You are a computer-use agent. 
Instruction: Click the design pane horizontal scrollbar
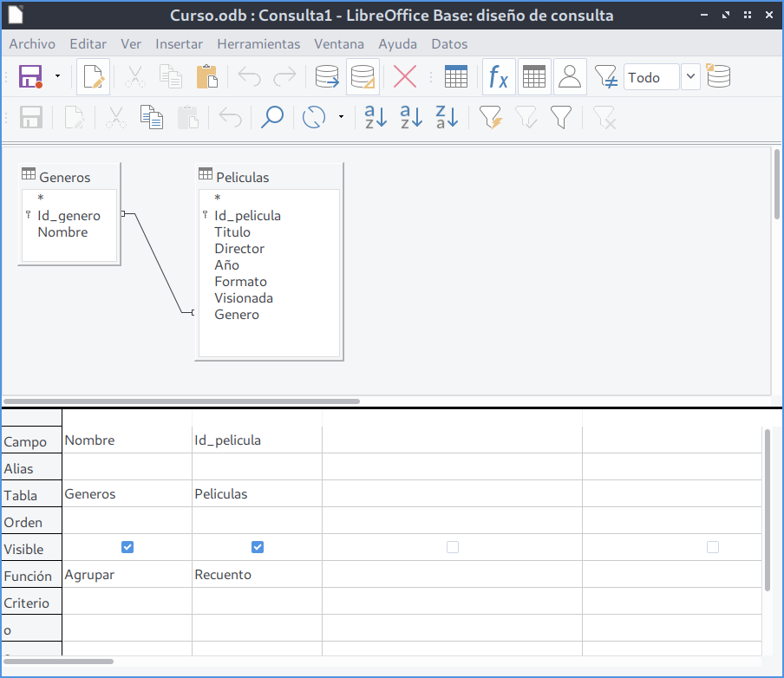(x=182, y=401)
